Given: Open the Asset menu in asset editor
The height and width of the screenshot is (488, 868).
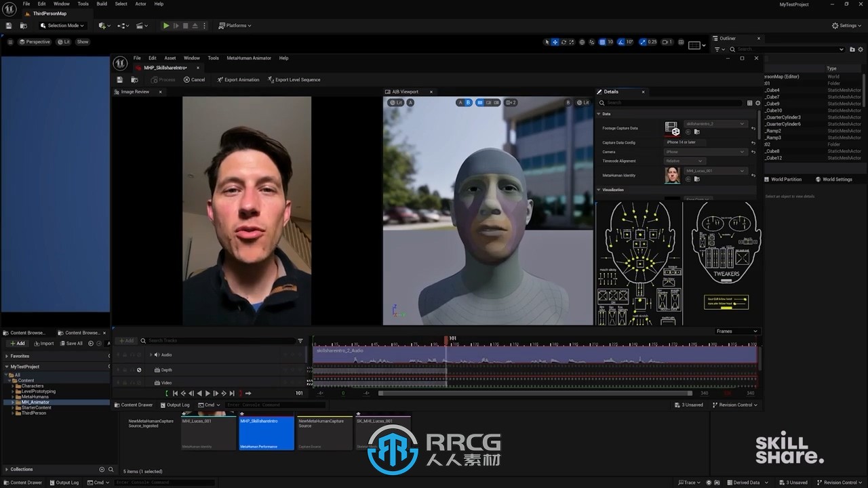Looking at the screenshot, I should click(170, 58).
